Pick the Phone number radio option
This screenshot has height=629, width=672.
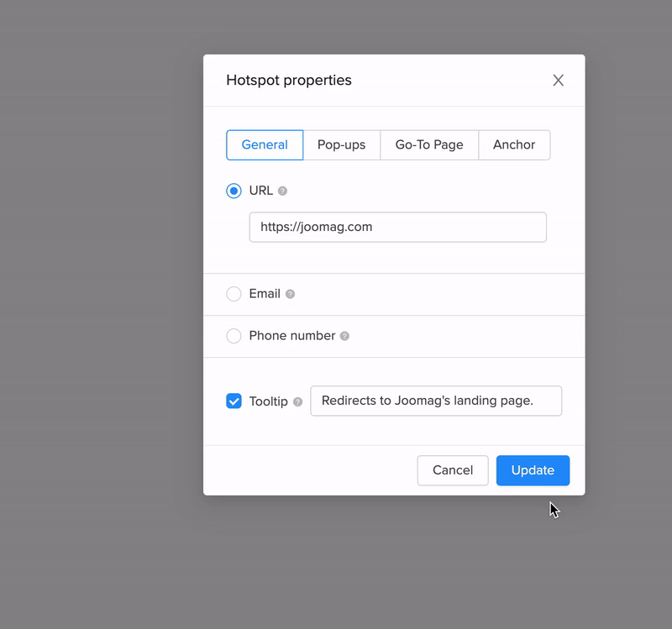pos(234,336)
